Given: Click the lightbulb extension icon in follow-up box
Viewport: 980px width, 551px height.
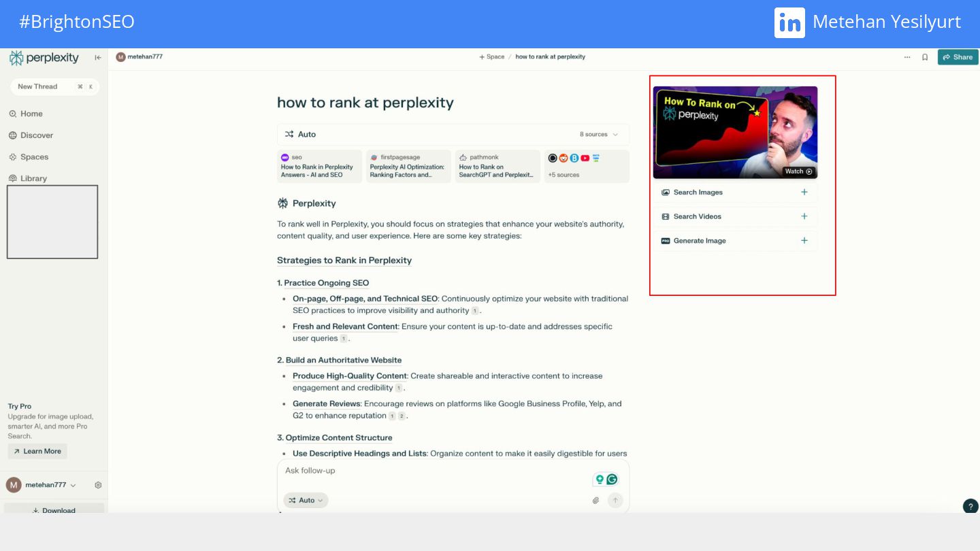Looking at the screenshot, I should [x=600, y=480].
